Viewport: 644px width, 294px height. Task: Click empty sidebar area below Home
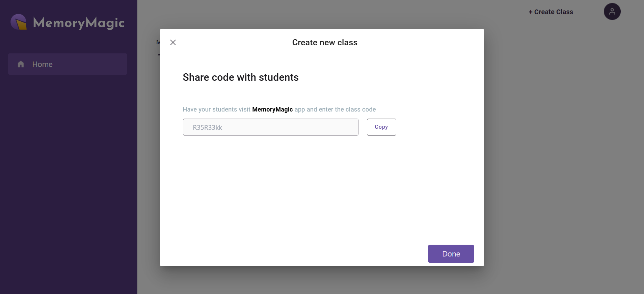click(x=69, y=182)
